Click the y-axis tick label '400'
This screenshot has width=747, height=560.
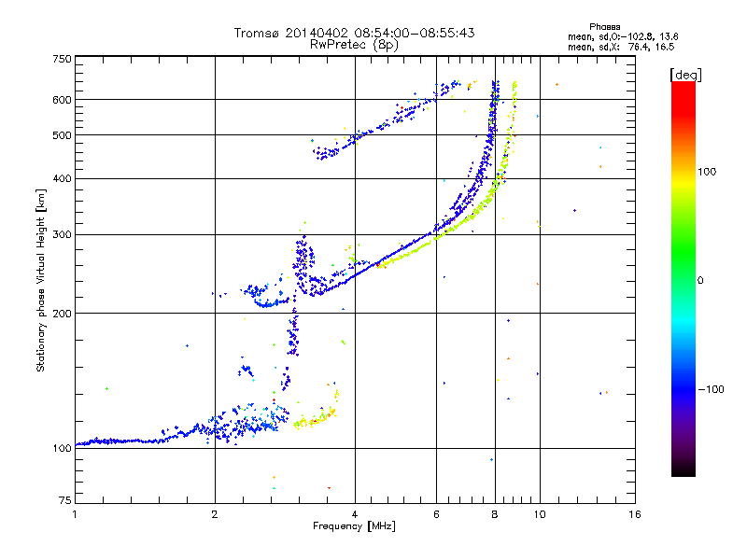coord(63,178)
